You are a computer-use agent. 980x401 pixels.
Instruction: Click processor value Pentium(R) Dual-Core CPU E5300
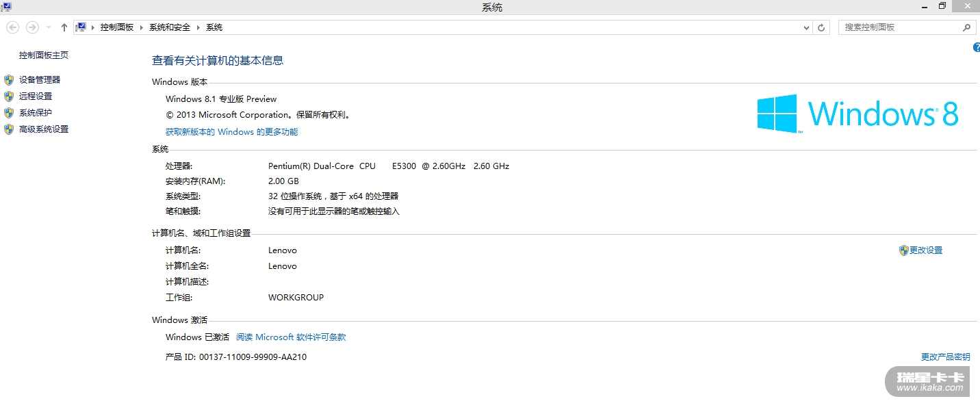point(389,166)
